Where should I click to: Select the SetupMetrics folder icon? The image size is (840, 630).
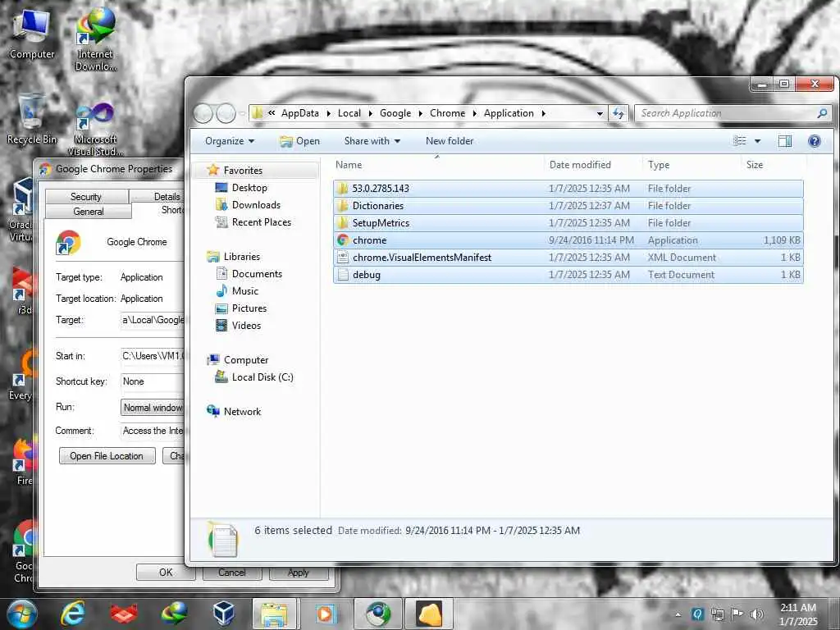point(343,223)
